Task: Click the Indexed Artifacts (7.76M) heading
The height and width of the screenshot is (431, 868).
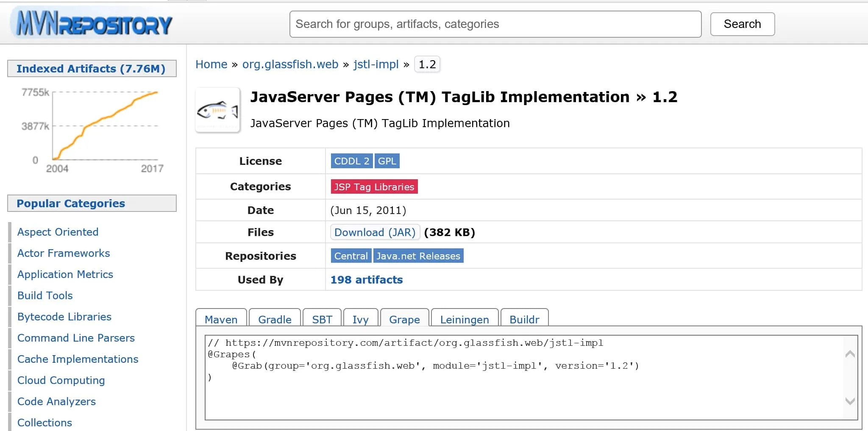Action: coord(91,69)
